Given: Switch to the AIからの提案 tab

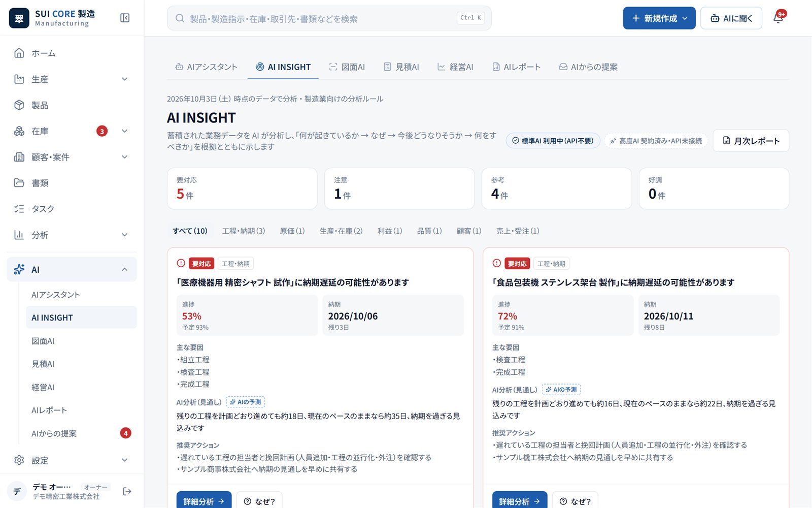Looking at the screenshot, I should 588,67.
